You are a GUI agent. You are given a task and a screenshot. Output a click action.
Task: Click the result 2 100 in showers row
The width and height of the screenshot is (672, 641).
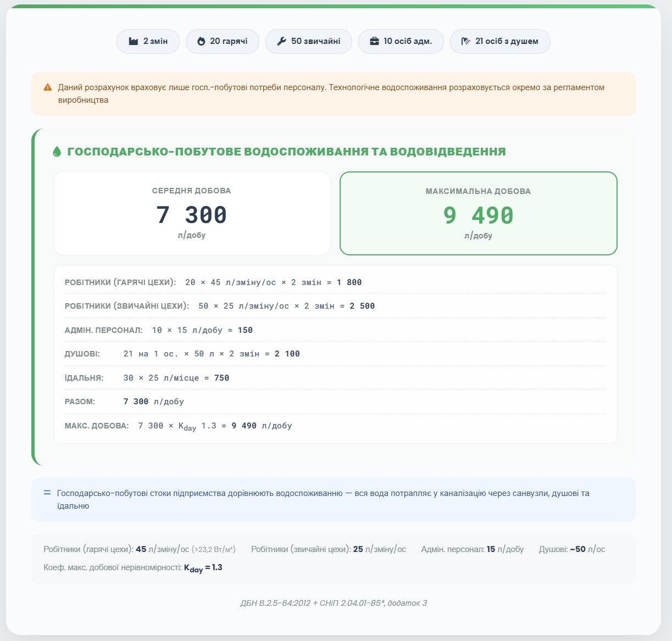point(287,354)
